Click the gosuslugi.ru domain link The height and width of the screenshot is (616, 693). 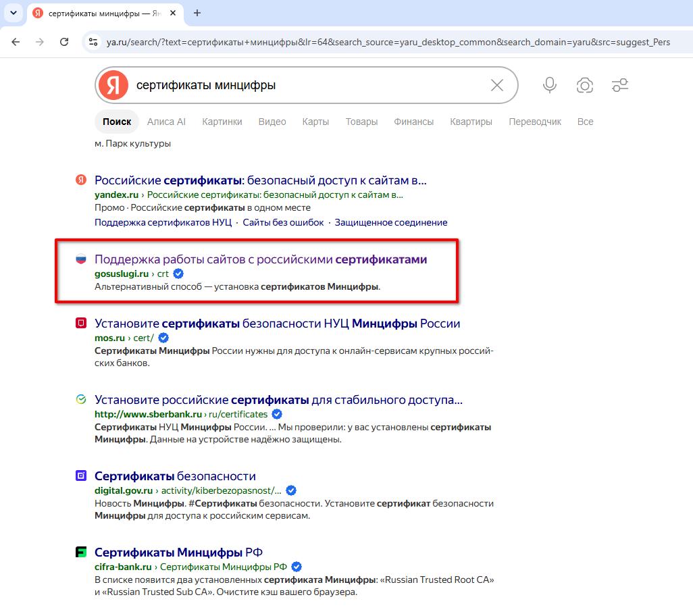pyautogui.click(x=122, y=274)
